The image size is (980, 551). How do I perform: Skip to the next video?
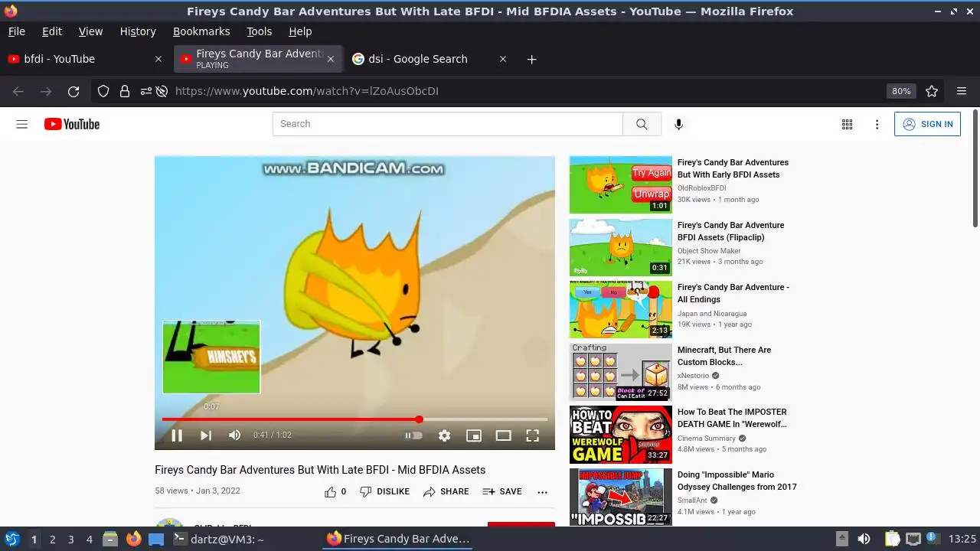point(206,435)
